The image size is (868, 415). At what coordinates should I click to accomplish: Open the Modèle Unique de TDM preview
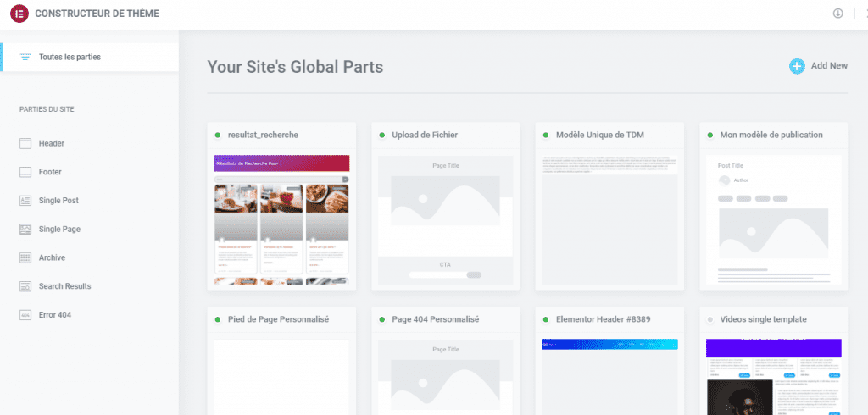(609, 219)
